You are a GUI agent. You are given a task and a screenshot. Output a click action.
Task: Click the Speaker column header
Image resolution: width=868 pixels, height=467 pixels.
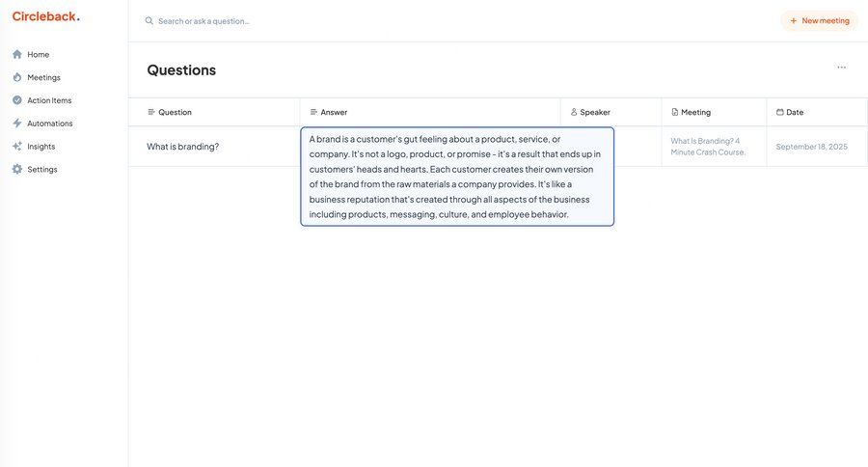coord(595,112)
